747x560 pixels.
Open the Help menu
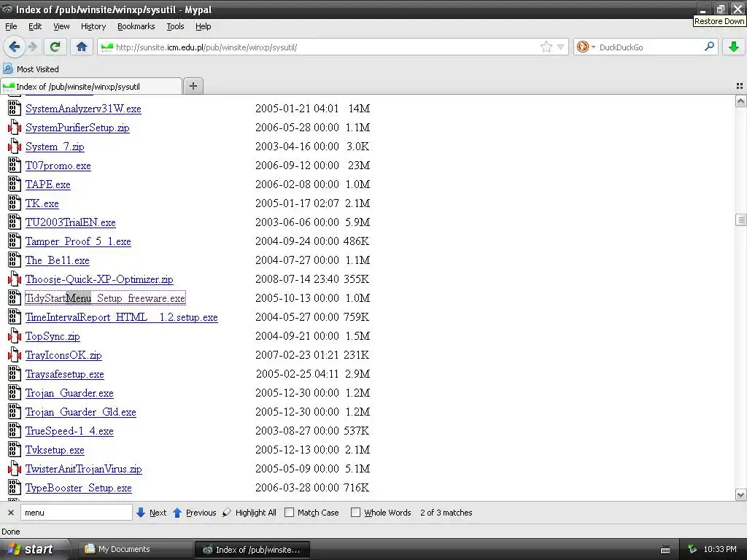click(x=203, y=26)
